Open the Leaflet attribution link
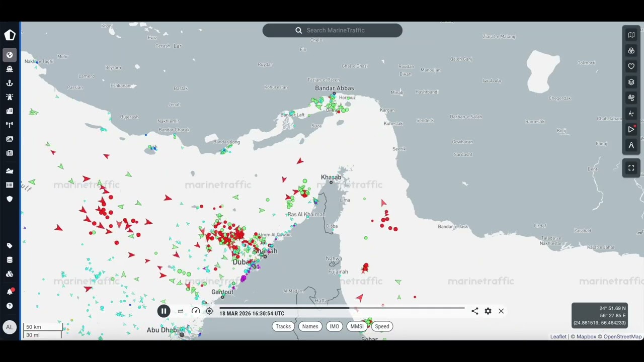The image size is (644, 362). 558,337
